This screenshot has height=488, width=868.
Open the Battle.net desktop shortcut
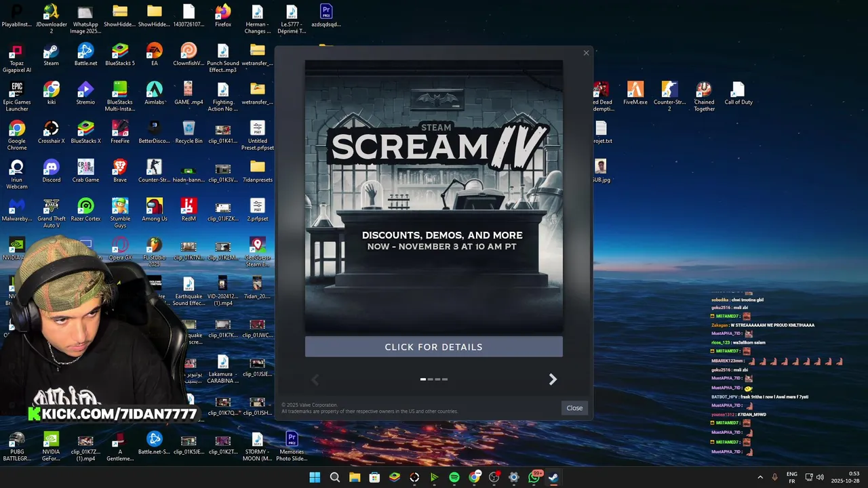coord(85,56)
